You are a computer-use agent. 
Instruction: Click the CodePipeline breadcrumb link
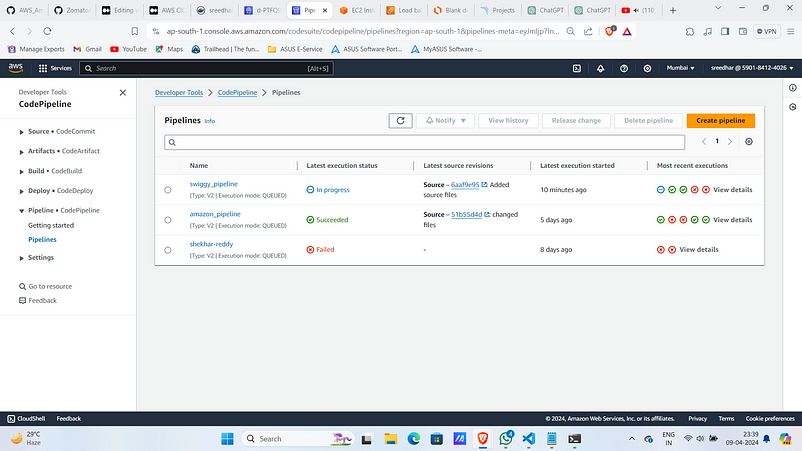(237, 93)
